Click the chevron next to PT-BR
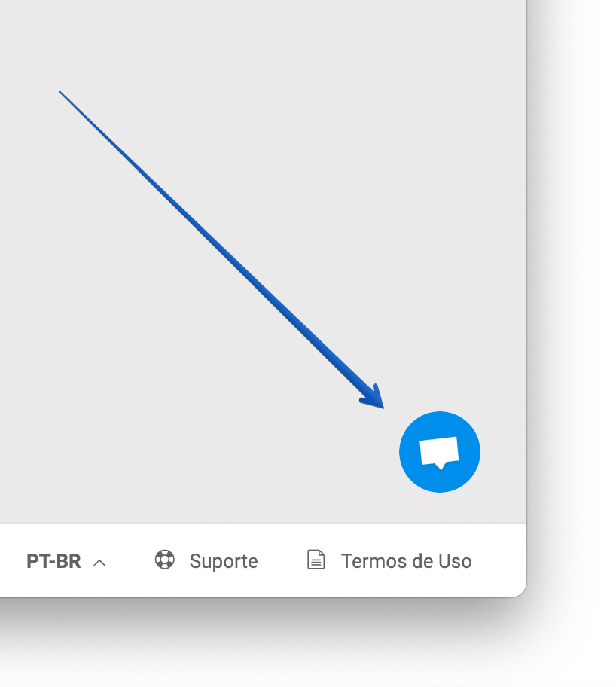 (x=99, y=563)
